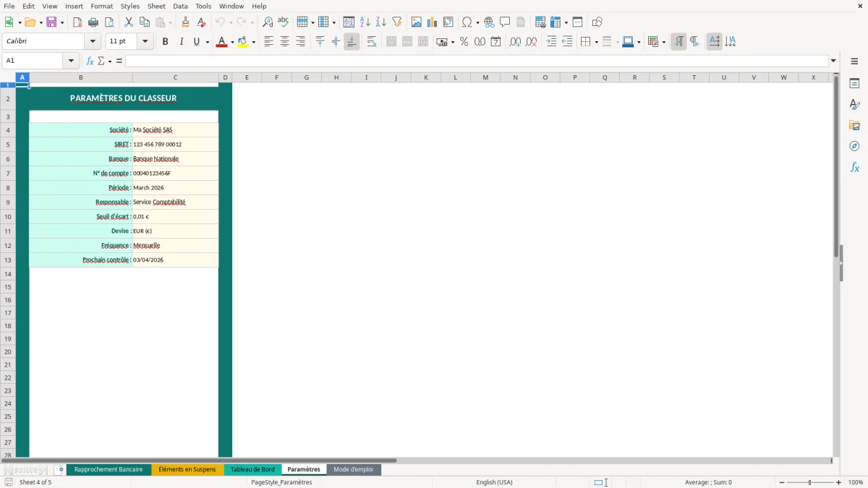Apply the yellow Background Color swatch
The width and height of the screenshot is (868, 488).
pos(243,42)
